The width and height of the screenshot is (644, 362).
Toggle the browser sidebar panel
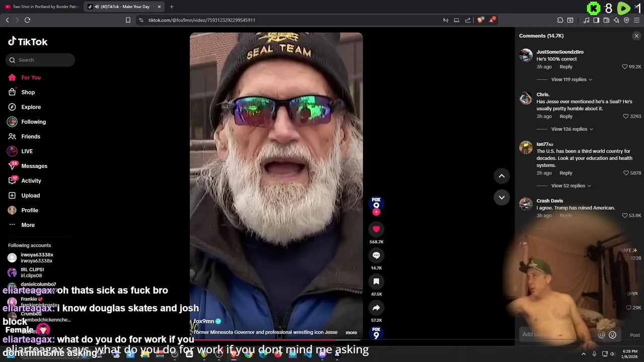[596, 20]
